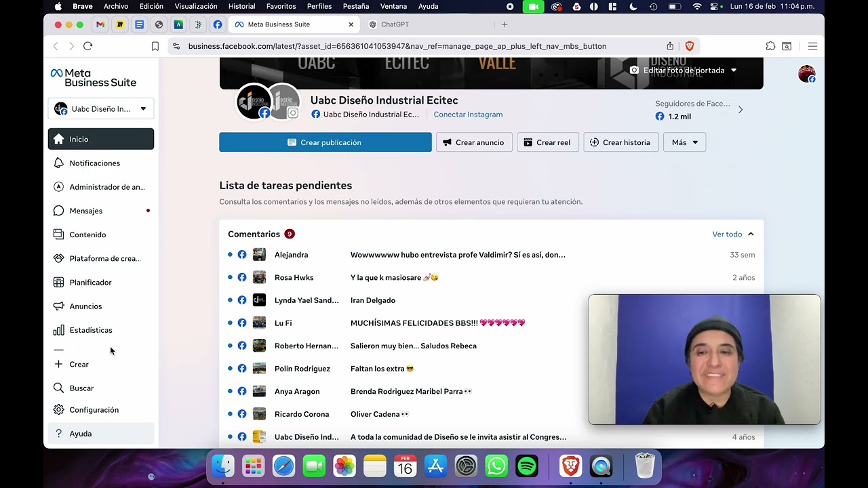Open the Más dropdown menu
The height and width of the screenshot is (488, 868).
[685, 142]
